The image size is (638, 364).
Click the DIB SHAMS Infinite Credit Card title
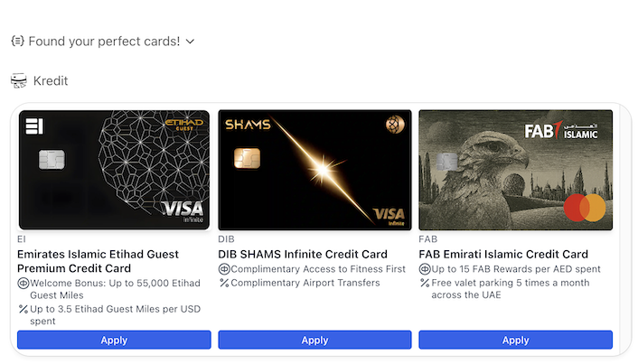coord(303,255)
